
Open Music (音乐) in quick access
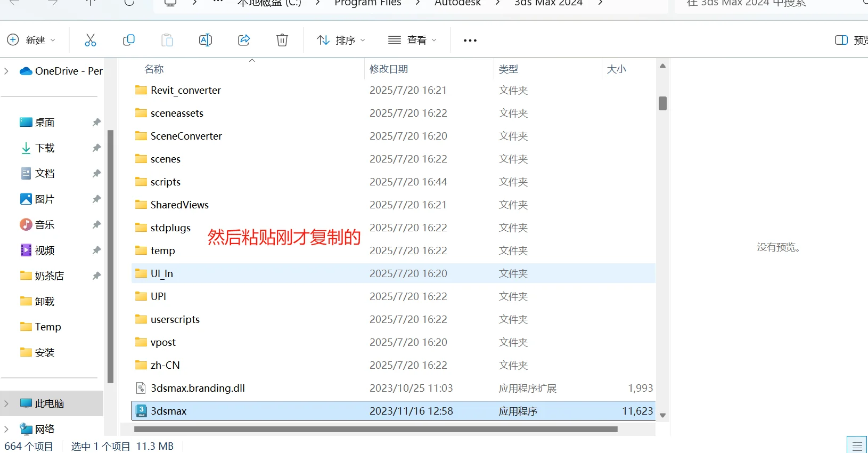point(37,224)
